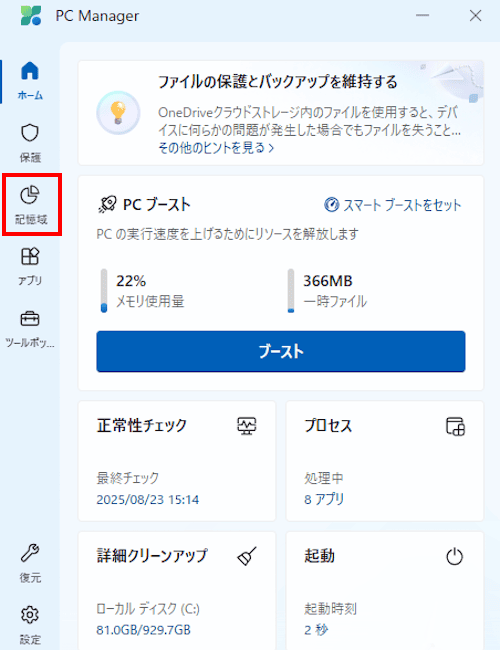The height and width of the screenshot is (650, 500).
Task: Minimize the PC Manager window
Action: pyautogui.click(x=422, y=16)
